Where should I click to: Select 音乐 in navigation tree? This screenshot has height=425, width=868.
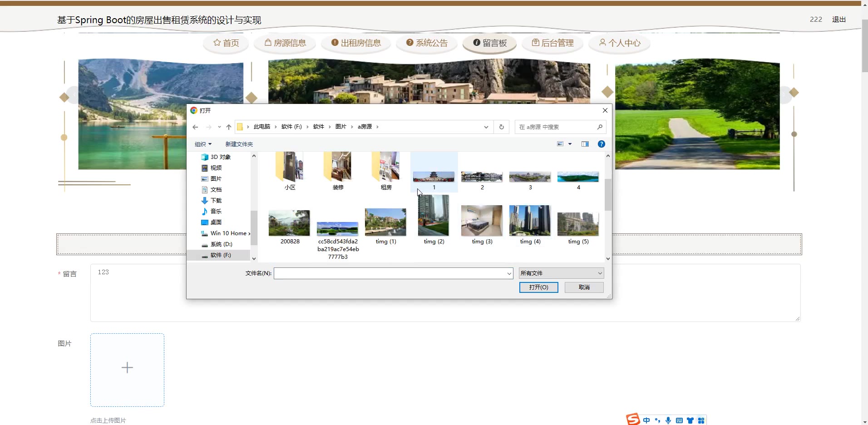point(216,212)
